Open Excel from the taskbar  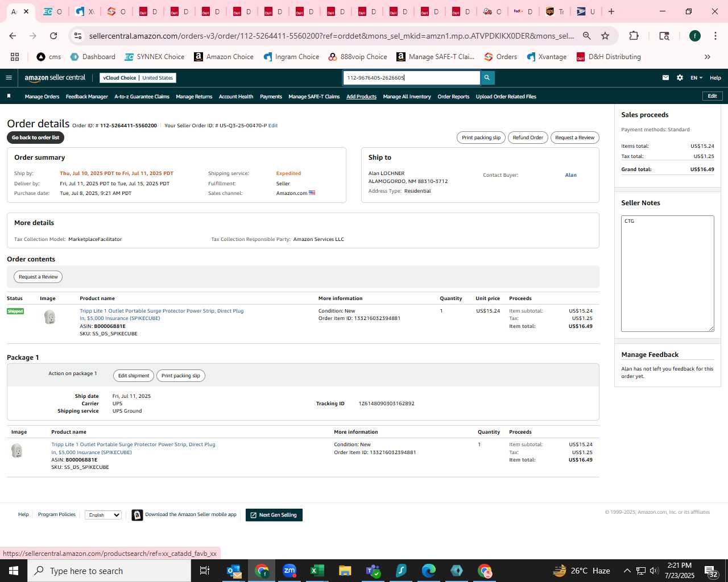[317, 571]
